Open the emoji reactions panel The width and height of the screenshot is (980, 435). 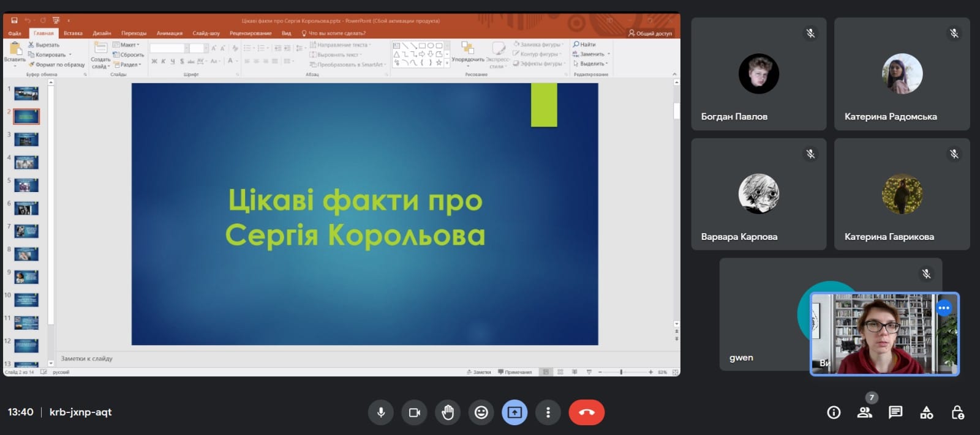click(481, 412)
